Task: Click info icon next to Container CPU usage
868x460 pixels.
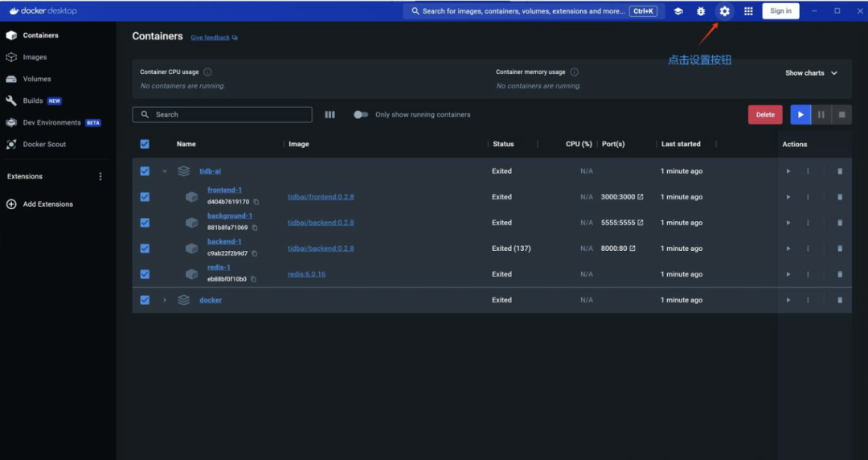Action: pos(207,72)
